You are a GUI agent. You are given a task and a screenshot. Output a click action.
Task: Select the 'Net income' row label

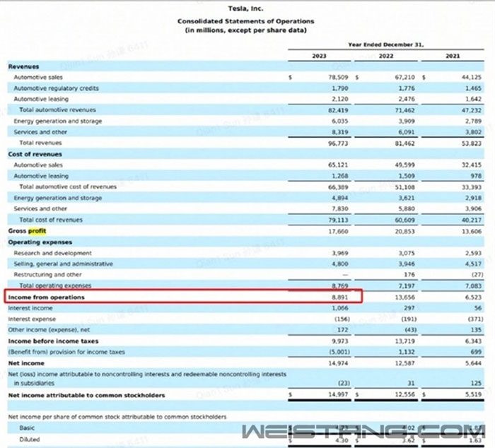click(26, 363)
